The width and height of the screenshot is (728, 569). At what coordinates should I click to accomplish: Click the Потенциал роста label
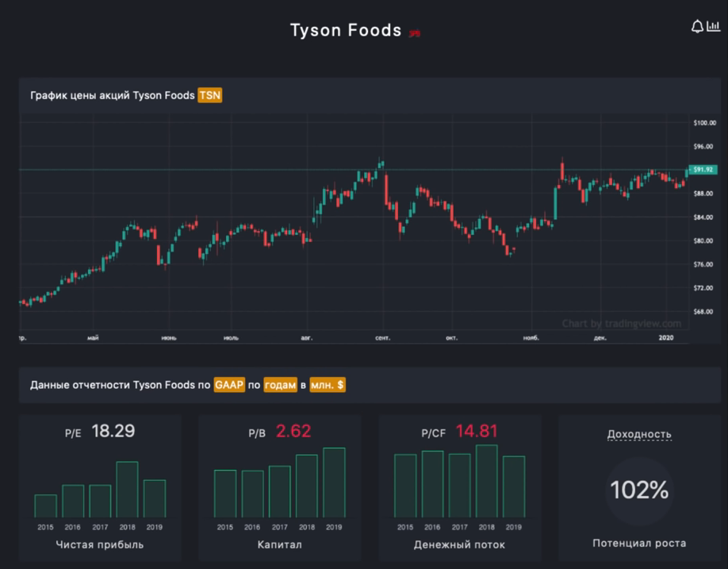tap(639, 543)
